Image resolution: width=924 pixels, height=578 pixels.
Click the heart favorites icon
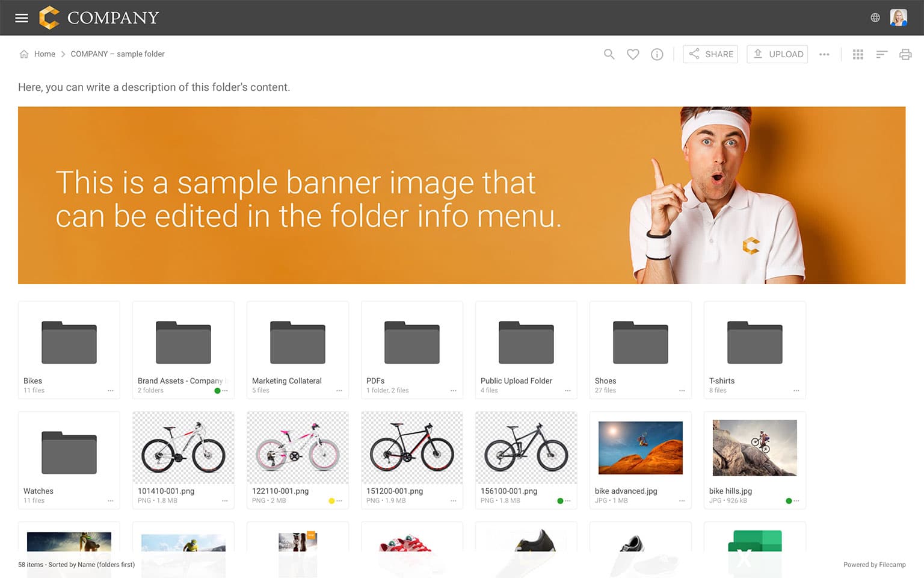[x=633, y=54]
